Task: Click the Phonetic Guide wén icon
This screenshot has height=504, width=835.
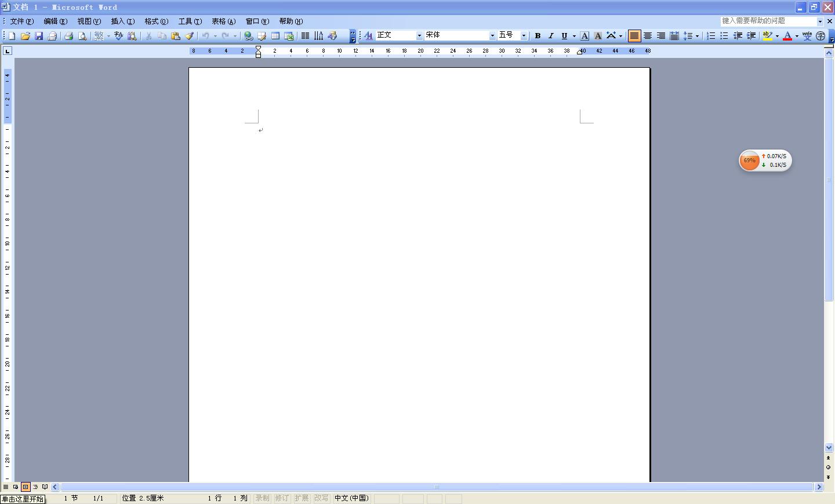Action: (x=807, y=36)
